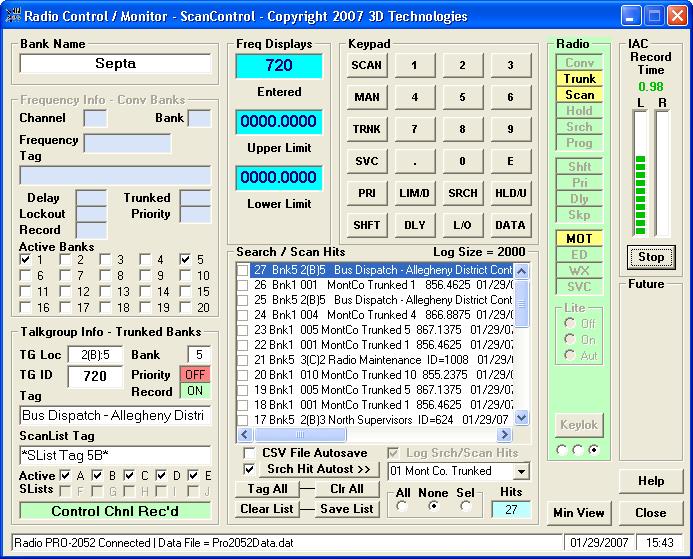Select the MAN keypad button
This screenshot has width=693, height=559.
pos(367,97)
